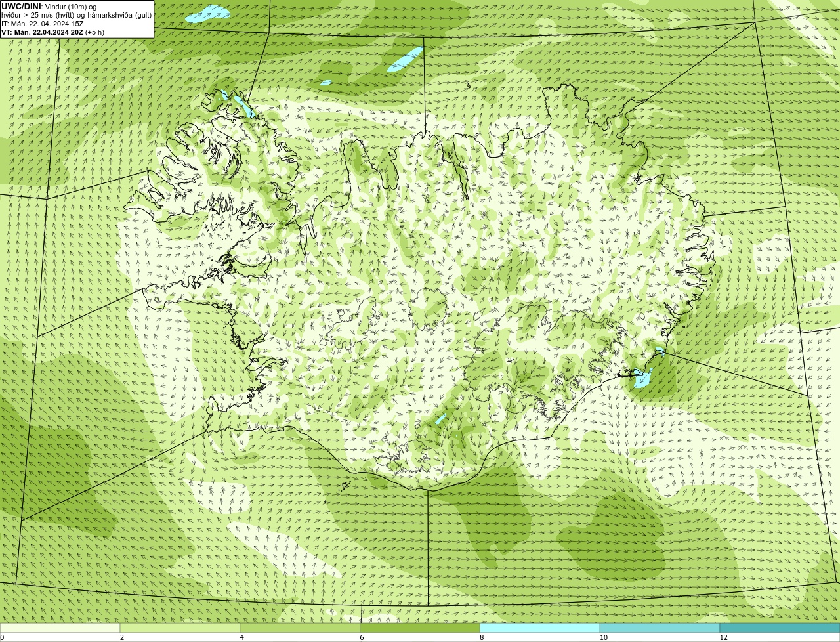
Task: Click the pale yellow 0–2 color scale segment
Action: tap(60, 628)
